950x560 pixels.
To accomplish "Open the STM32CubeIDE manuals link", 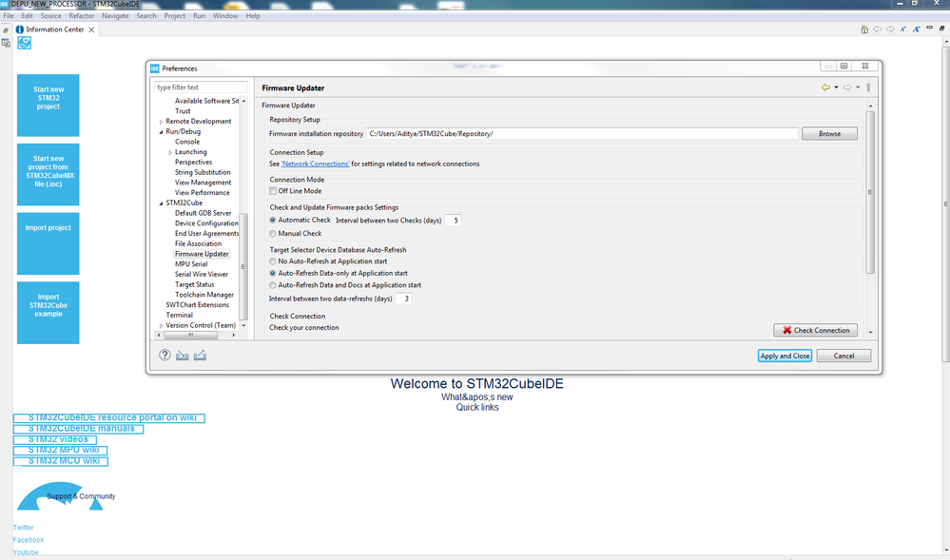I will click(79, 429).
